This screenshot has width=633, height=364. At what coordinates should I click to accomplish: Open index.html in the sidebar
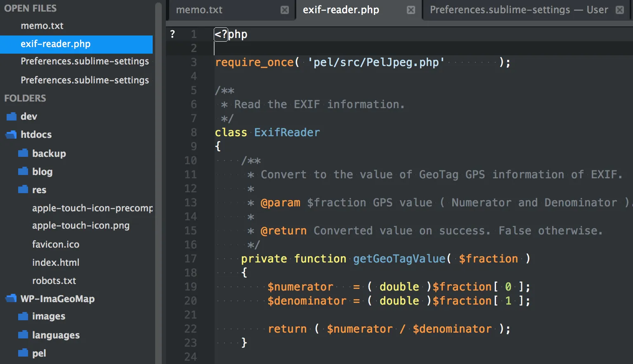[56, 262]
